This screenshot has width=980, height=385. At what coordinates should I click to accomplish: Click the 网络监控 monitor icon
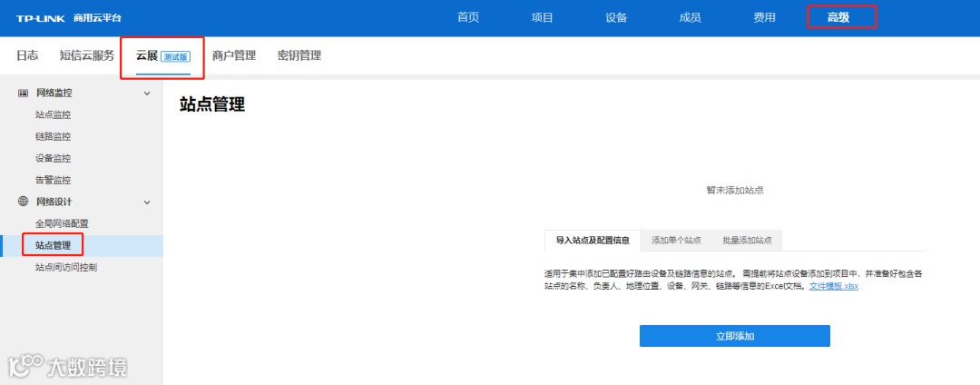pyautogui.click(x=23, y=94)
